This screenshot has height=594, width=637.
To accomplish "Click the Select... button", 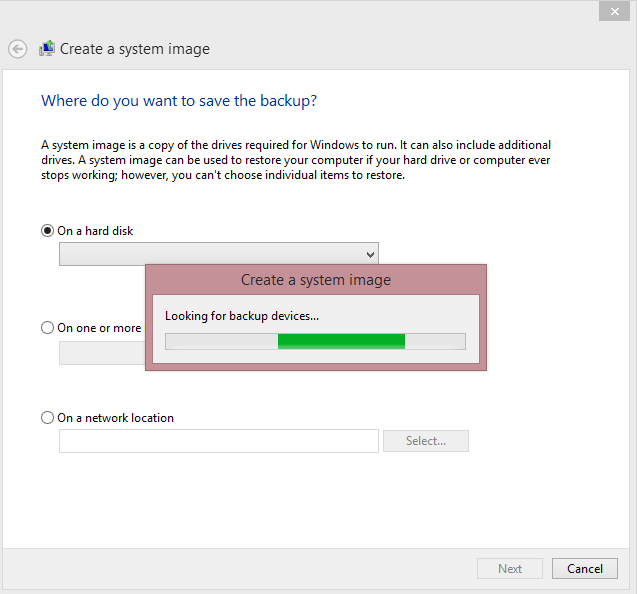I will (426, 441).
